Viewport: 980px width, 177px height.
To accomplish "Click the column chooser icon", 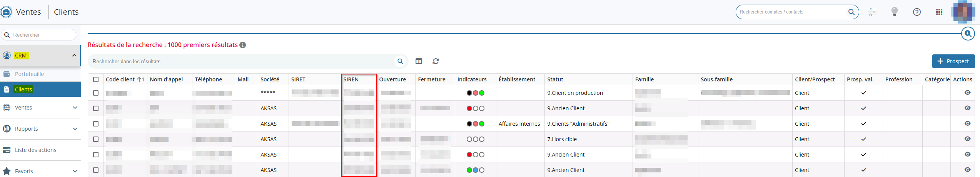I will click(419, 61).
